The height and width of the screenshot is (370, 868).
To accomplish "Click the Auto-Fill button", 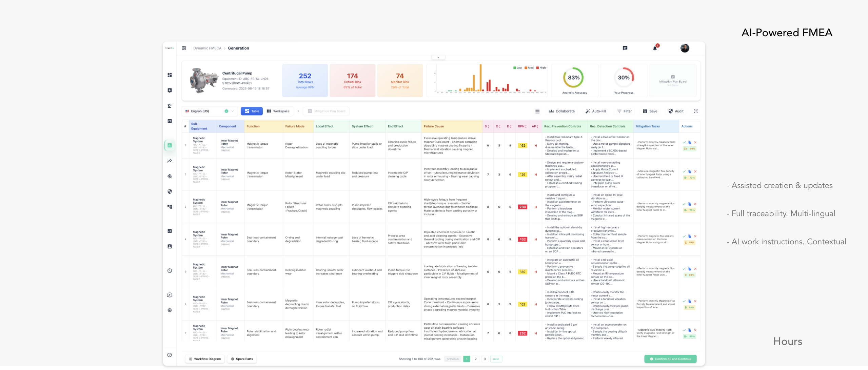I will tap(596, 111).
